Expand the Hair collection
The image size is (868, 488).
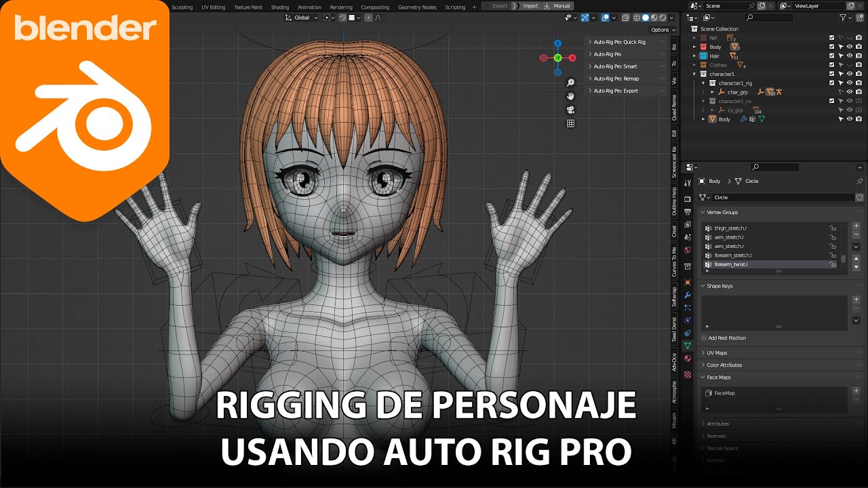point(694,56)
